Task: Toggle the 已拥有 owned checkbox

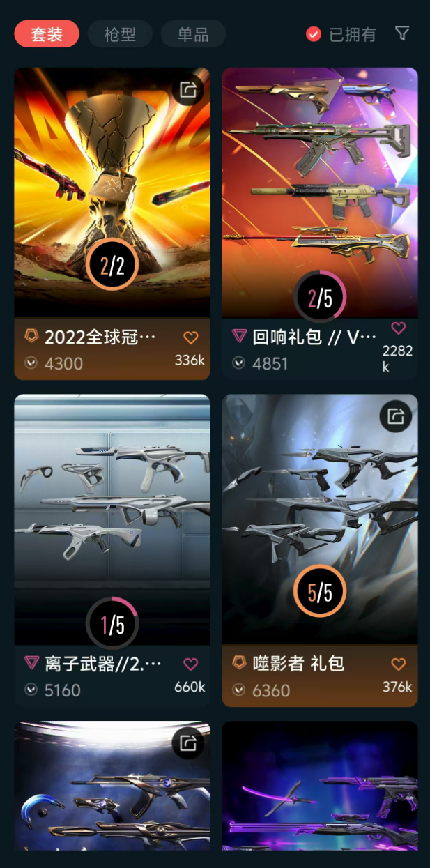Action: pyautogui.click(x=314, y=34)
